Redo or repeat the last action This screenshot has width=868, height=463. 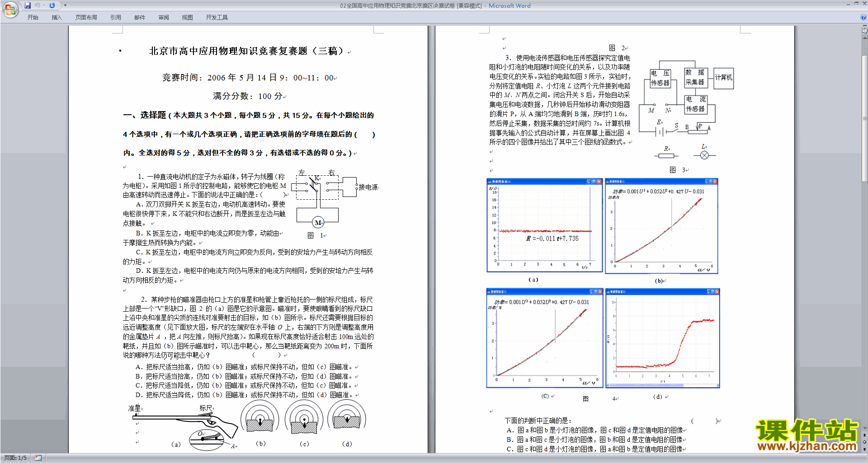point(52,5)
